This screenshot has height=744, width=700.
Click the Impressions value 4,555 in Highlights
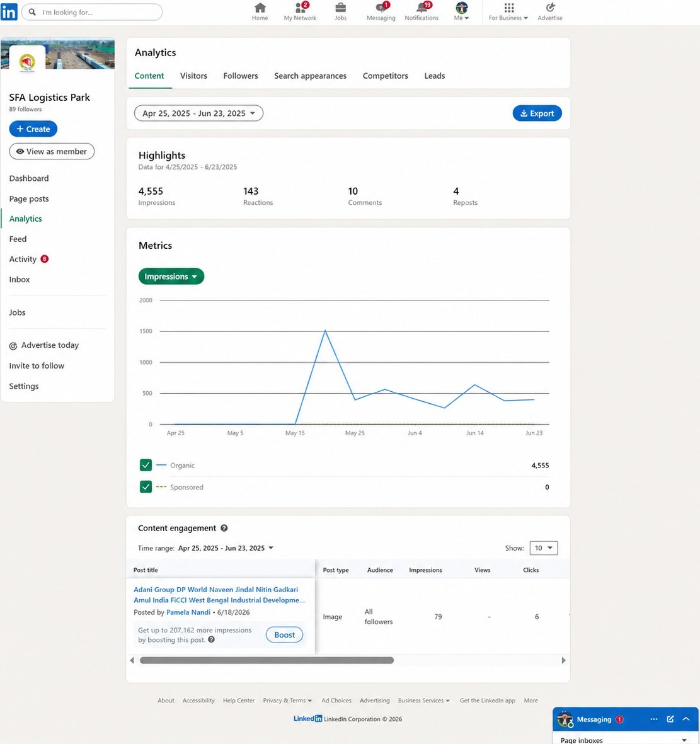pyautogui.click(x=151, y=192)
